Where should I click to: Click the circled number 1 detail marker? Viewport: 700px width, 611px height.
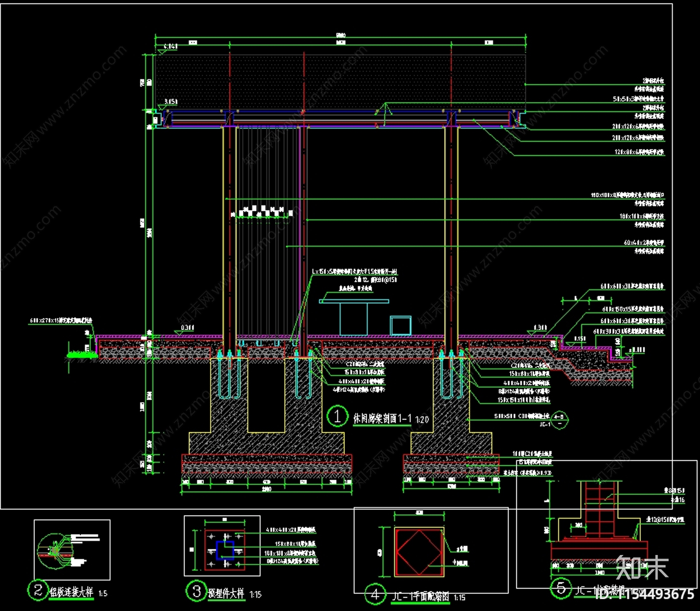point(337,416)
